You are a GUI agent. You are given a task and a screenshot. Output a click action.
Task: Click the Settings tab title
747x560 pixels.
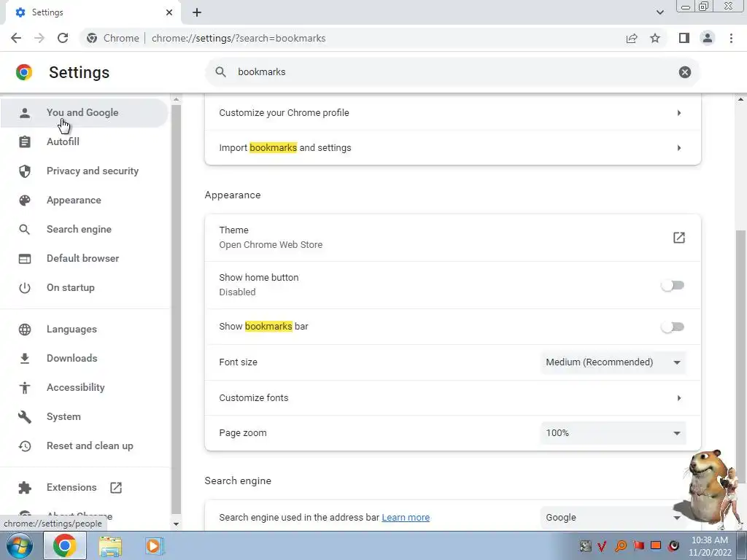[x=47, y=12]
